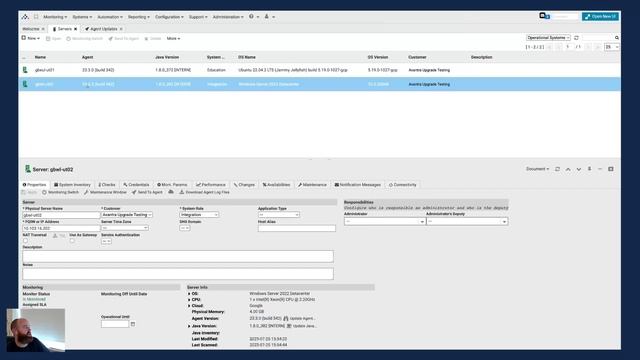The image size is (640, 360).
Task: Open the Document dropdown in the detail header
Action: [537, 169]
